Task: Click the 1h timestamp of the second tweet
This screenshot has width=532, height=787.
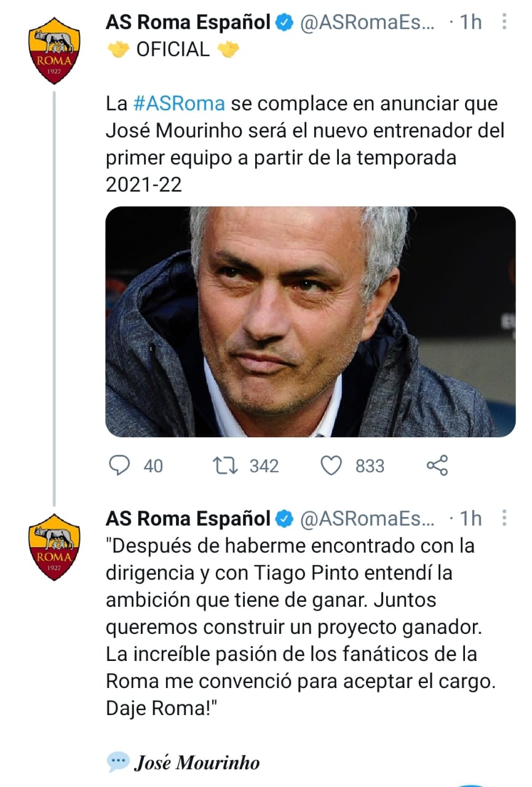Action: tap(470, 518)
